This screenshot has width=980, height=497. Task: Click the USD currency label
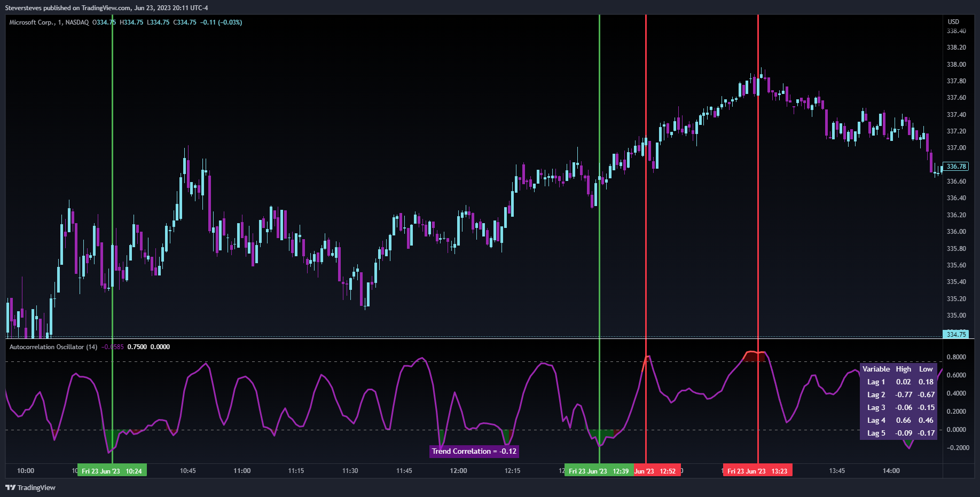pos(953,22)
